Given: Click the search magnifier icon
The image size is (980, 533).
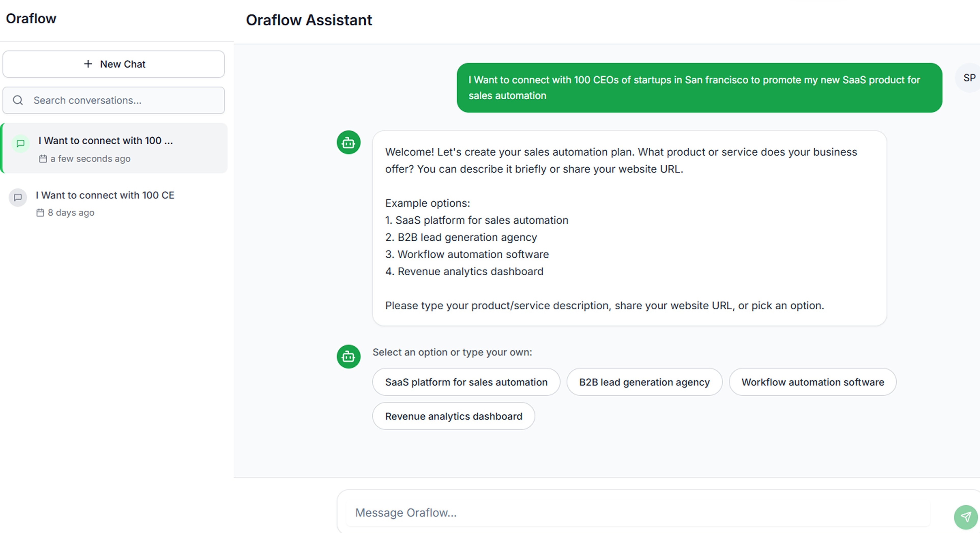Looking at the screenshot, I should pos(18,100).
